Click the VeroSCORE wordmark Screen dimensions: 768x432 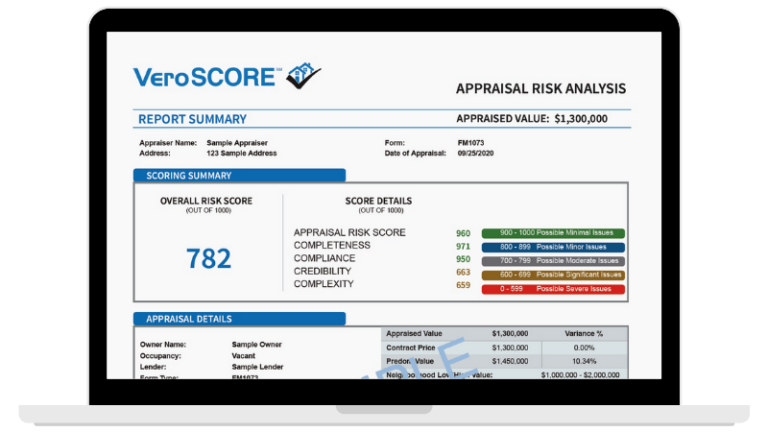(204, 77)
